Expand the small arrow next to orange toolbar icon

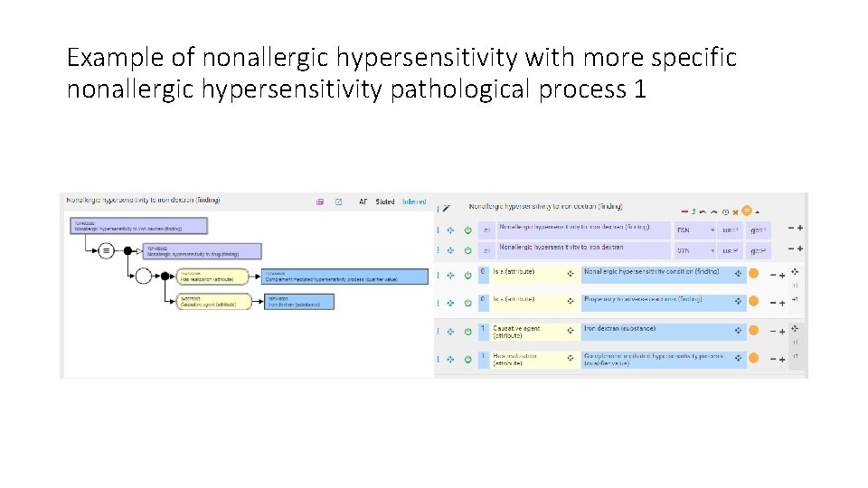pyautogui.click(x=758, y=211)
